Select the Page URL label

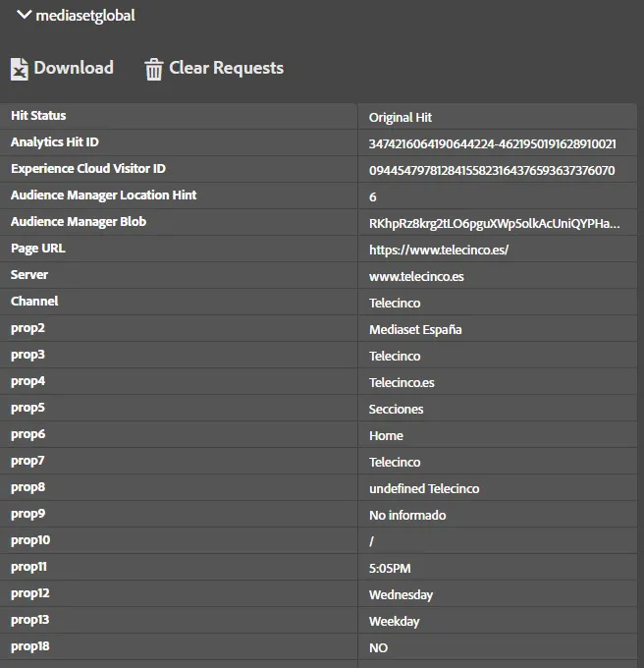click(x=38, y=249)
